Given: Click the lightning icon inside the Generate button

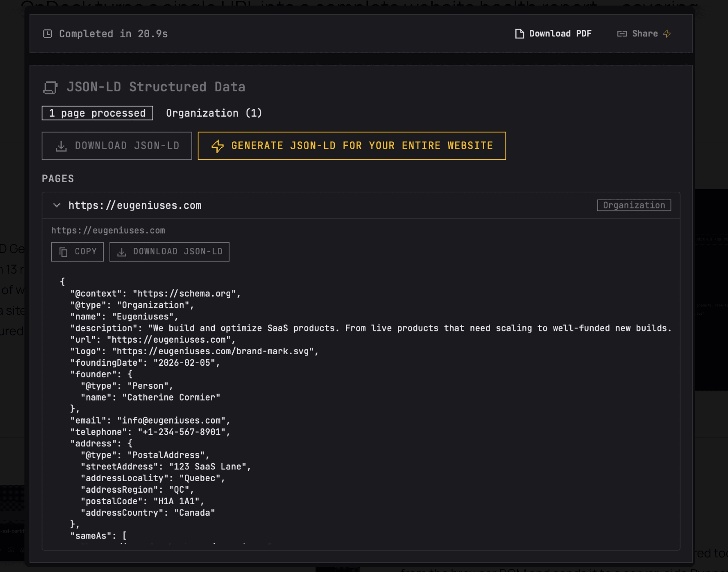Looking at the screenshot, I should 218,146.
